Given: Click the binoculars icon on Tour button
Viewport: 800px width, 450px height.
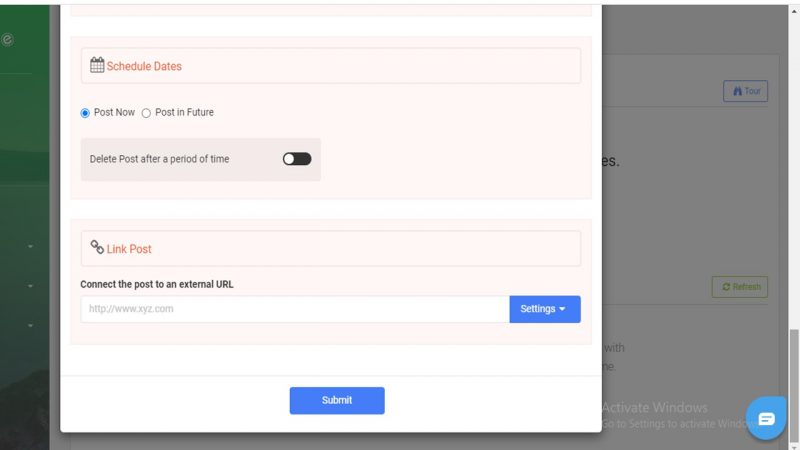Looking at the screenshot, I should pos(737,91).
